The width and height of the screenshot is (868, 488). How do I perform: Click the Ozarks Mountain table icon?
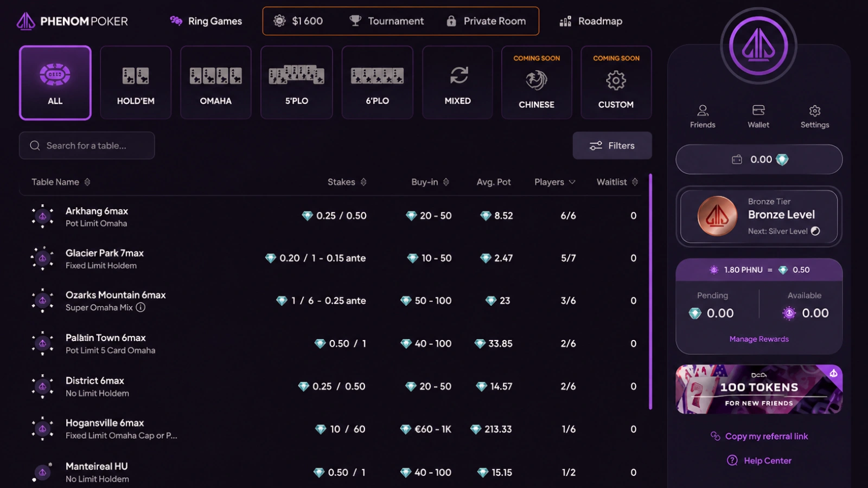pos(42,301)
